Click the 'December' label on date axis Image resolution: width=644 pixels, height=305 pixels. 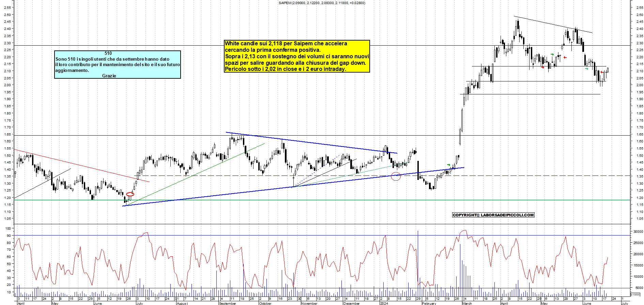pos(352,303)
